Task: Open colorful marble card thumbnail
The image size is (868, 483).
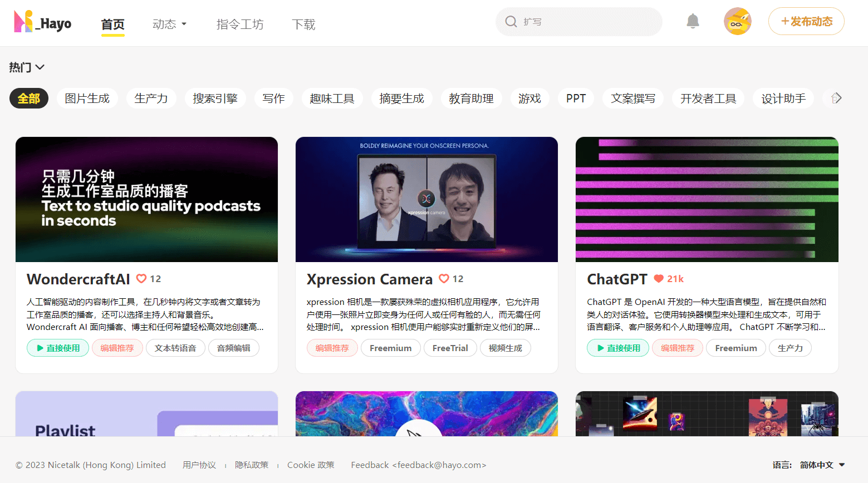Action: coord(426,413)
